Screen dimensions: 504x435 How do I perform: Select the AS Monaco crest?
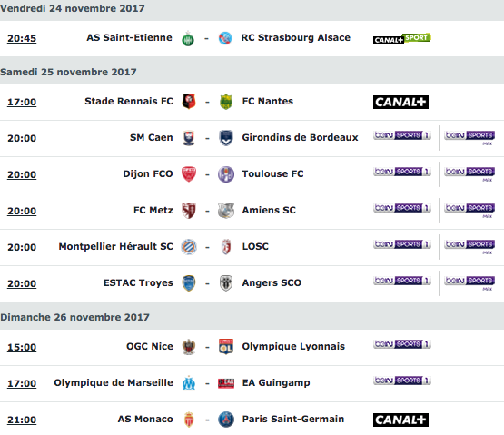[x=189, y=420]
